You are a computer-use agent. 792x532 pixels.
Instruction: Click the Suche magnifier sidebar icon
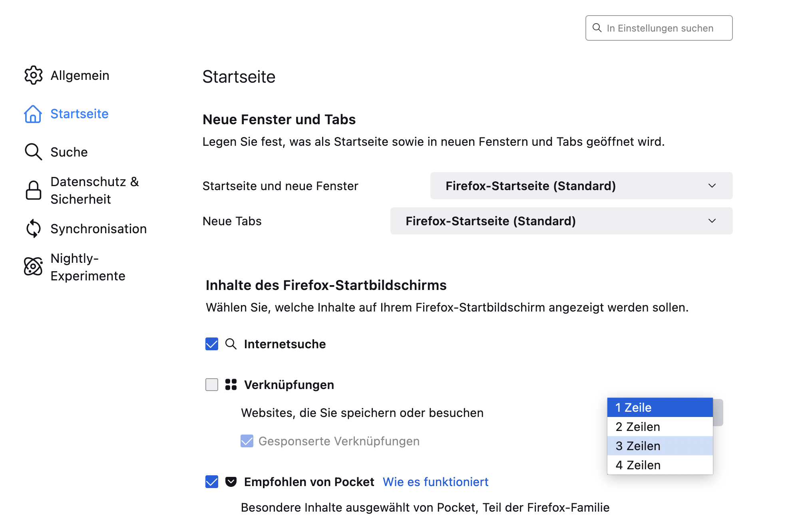(x=33, y=152)
